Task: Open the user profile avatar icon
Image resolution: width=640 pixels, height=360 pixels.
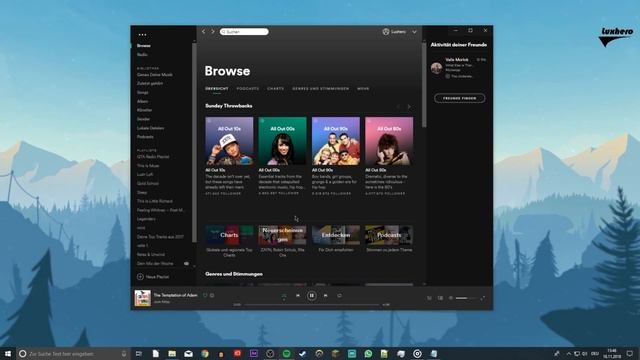Action: pyautogui.click(x=386, y=31)
